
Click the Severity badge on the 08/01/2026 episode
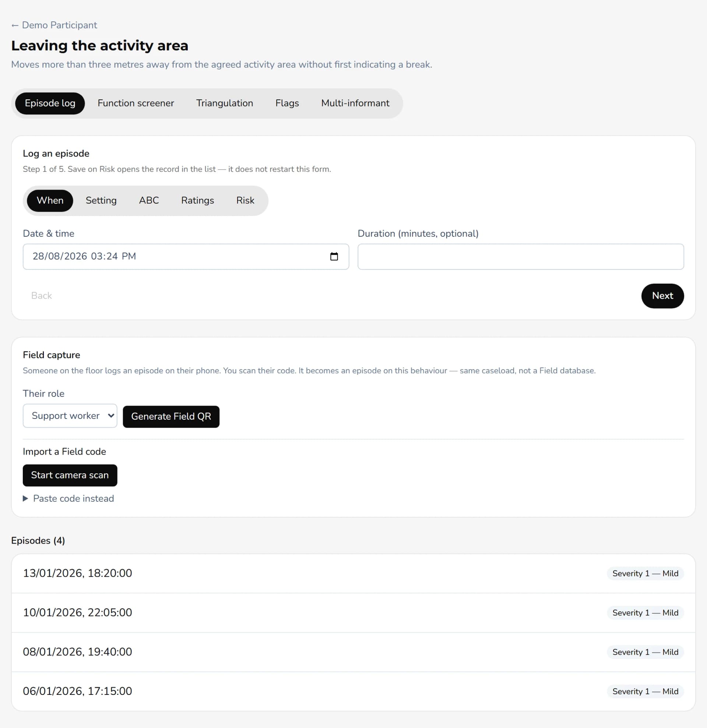tap(646, 652)
